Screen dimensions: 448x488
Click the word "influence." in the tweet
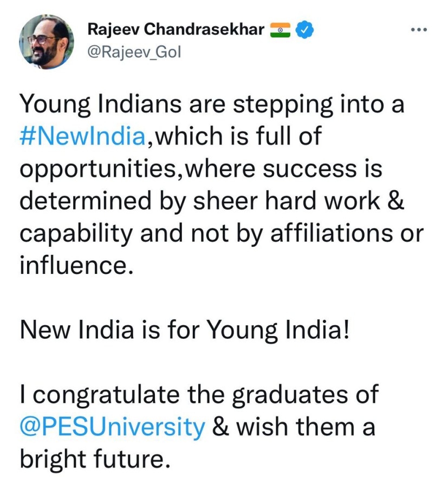click(76, 266)
